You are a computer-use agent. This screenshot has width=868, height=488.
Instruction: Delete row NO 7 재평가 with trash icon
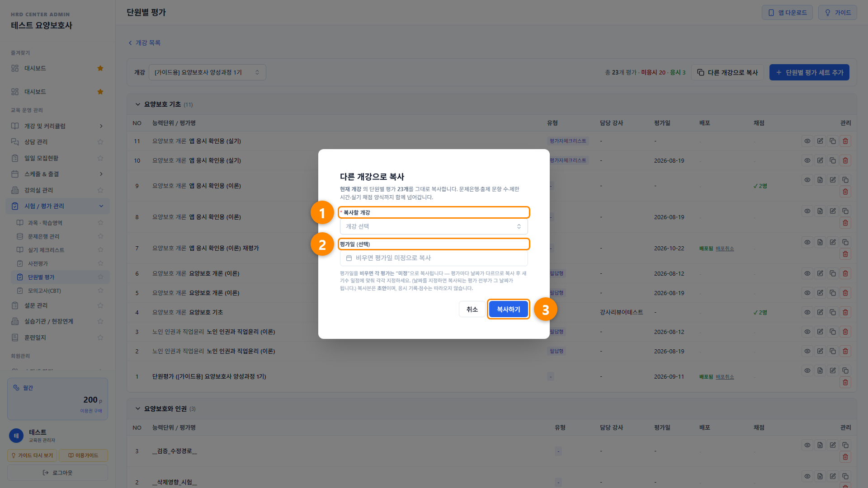pos(845,254)
